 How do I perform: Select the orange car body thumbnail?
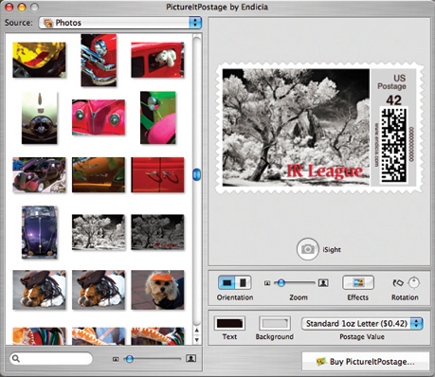pyautogui.click(x=98, y=175)
